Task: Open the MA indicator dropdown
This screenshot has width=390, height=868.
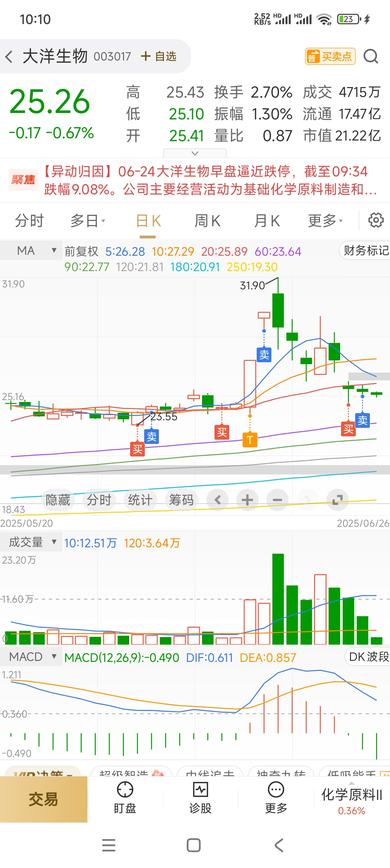Action: pos(31,250)
